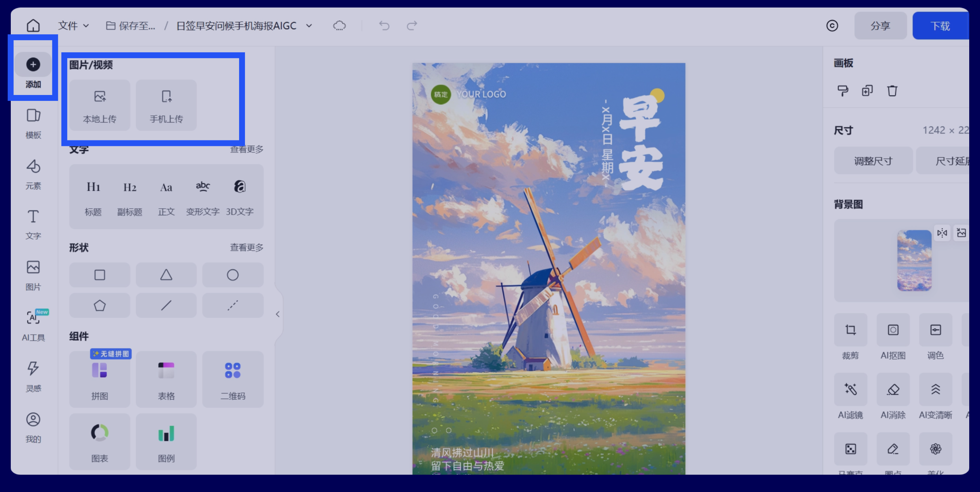Collapse the left panel with arrow
The height and width of the screenshot is (492, 980).
click(278, 314)
